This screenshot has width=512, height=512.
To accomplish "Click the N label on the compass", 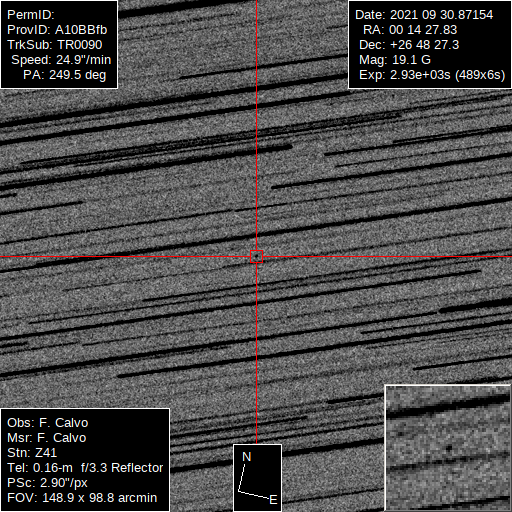I will pyautogui.click(x=246, y=457).
